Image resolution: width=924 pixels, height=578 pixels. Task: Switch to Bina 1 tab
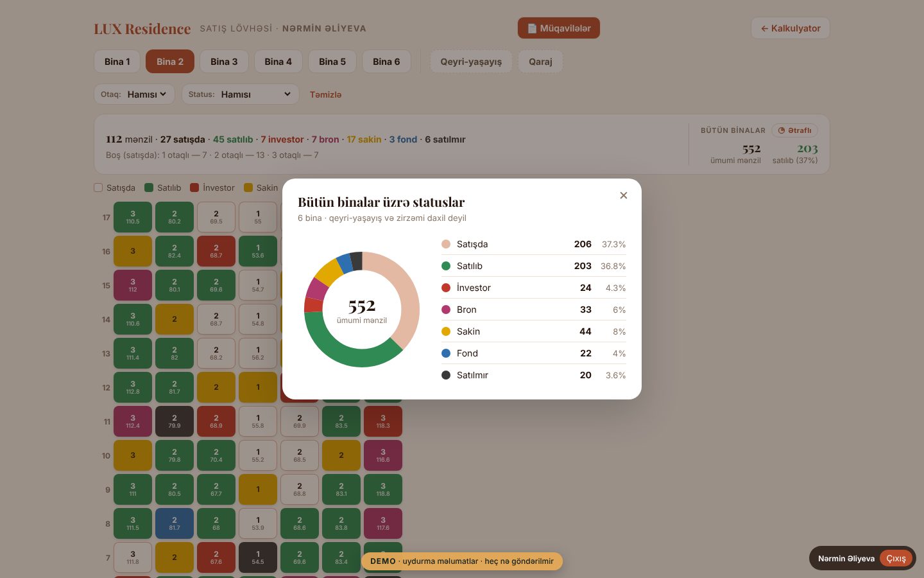117,62
